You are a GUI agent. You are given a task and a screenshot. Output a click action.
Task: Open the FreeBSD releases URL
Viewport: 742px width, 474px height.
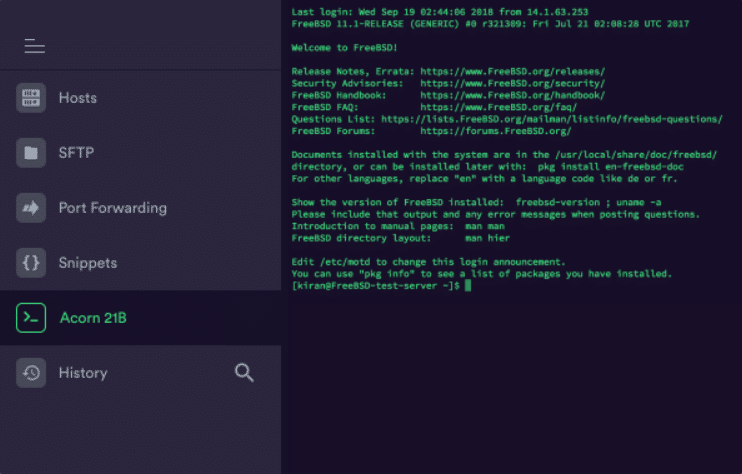coord(512,72)
